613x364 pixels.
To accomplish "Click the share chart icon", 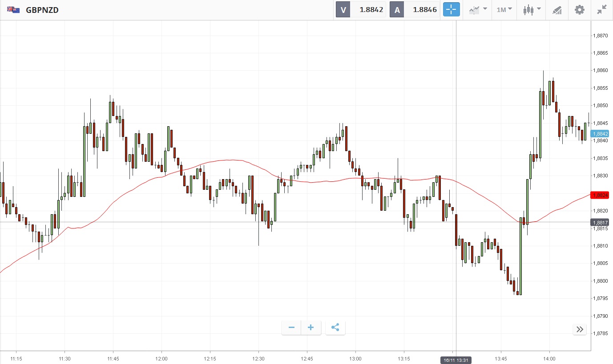I will pyautogui.click(x=335, y=328).
